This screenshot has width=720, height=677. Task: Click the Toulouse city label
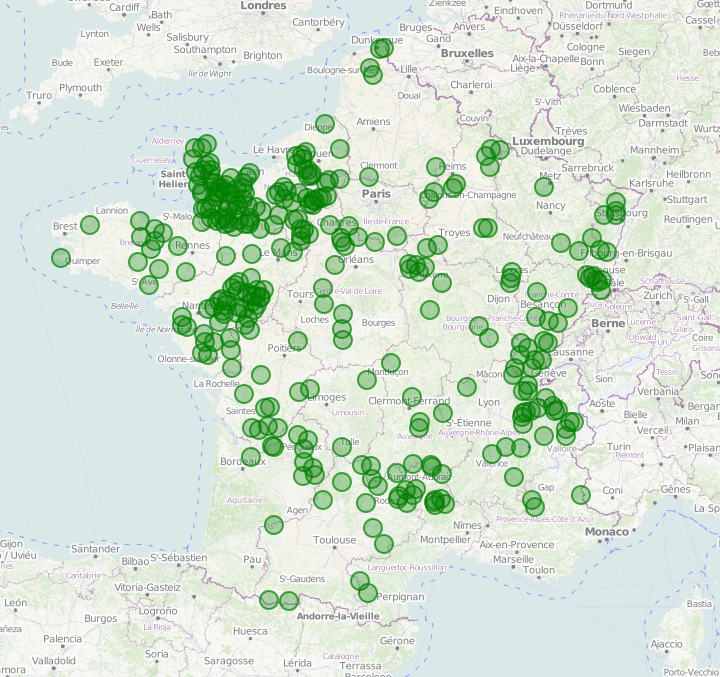click(333, 540)
